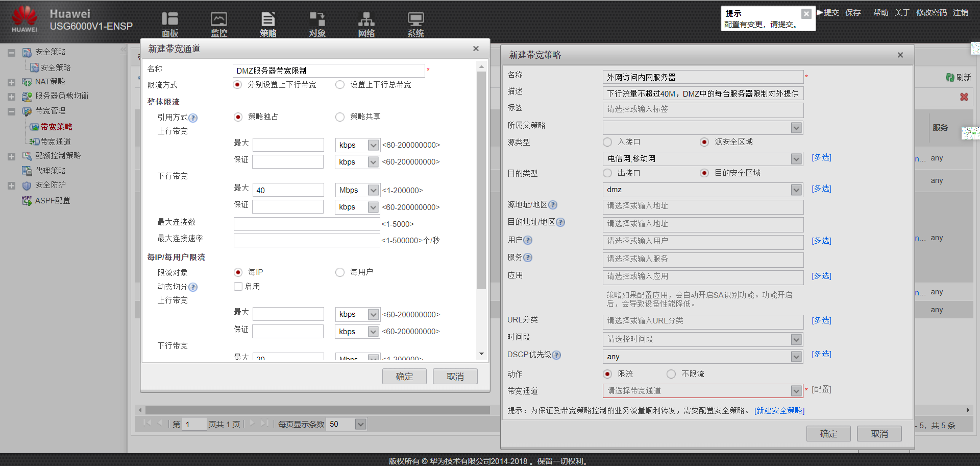Open the 网络 network icon

pyautogui.click(x=366, y=24)
